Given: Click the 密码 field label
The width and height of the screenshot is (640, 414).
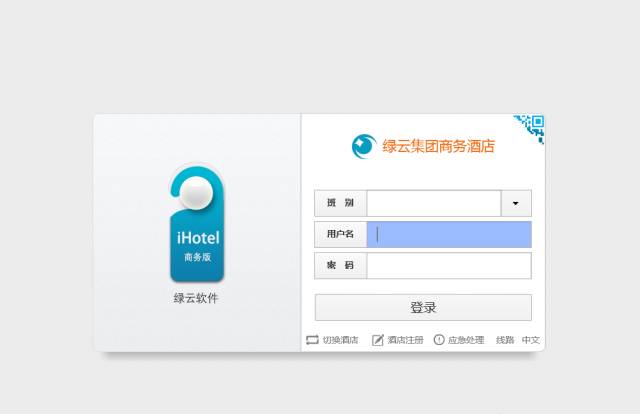Looking at the screenshot, I should pyautogui.click(x=340, y=266).
